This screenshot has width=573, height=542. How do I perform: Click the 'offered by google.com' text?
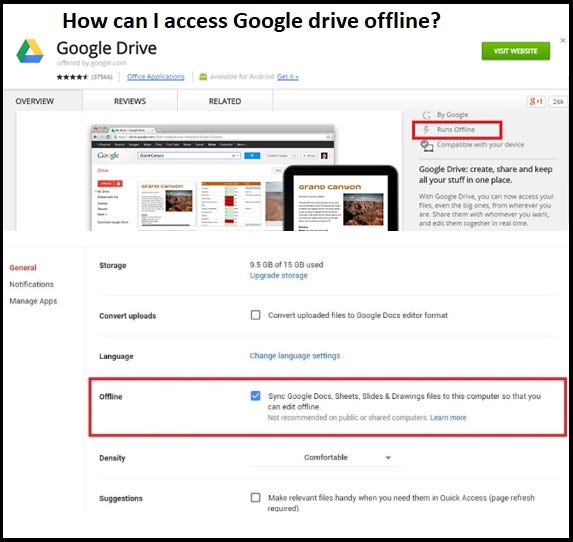(92, 63)
